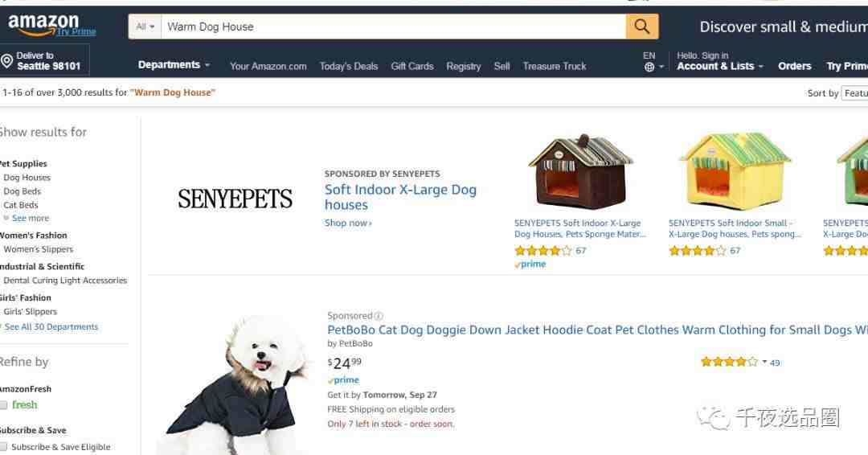Viewport: 868px width, 455px height.
Task: Open the All search category dropdown
Action: [x=145, y=27]
